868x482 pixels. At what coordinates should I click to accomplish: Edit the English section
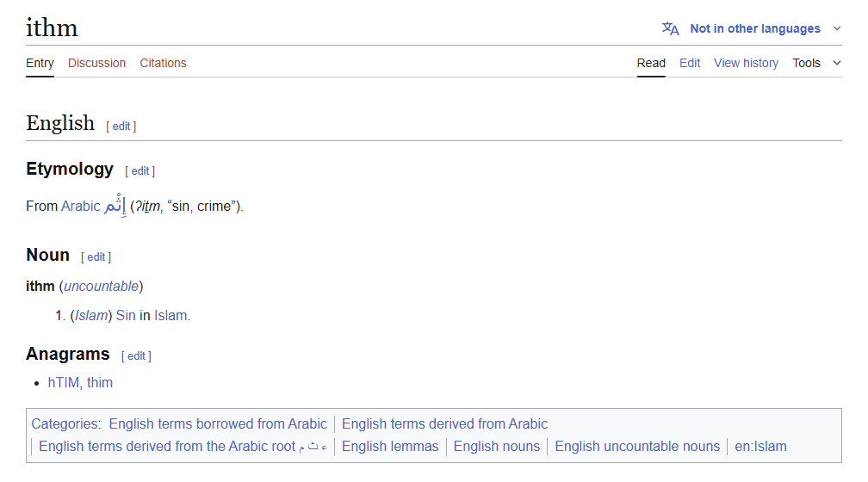[x=121, y=127]
